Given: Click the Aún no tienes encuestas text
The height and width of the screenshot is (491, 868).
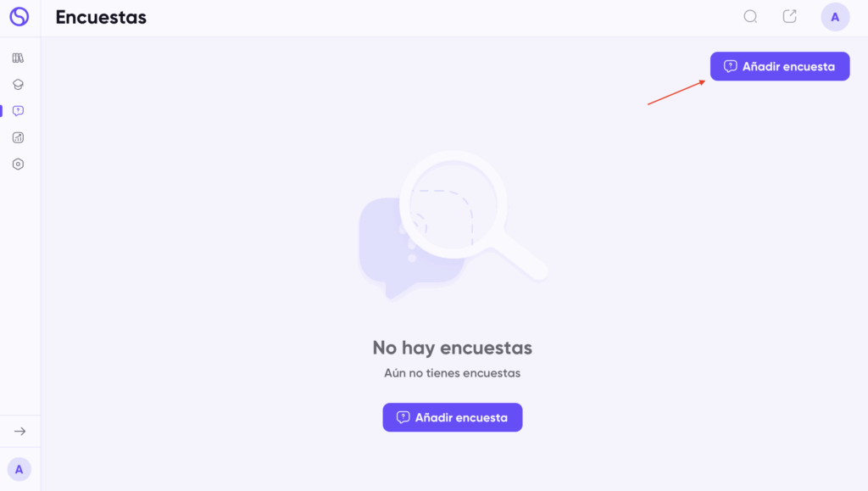Looking at the screenshot, I should [x=453, y=373].
